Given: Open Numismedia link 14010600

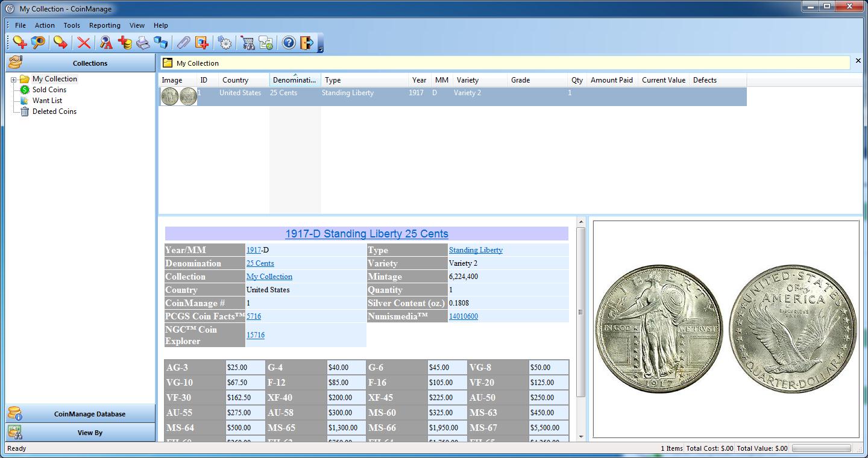Looking at the screenshot, I should (464, 316).
